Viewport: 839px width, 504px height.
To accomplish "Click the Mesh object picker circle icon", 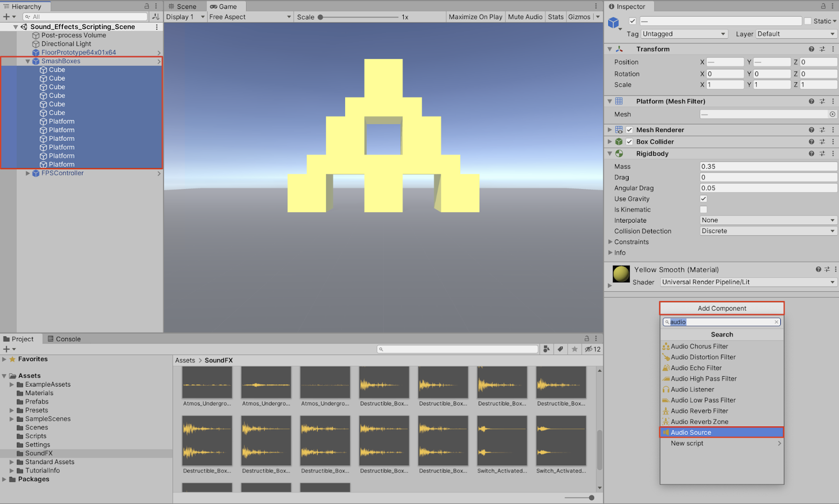I will pos(832,114).
